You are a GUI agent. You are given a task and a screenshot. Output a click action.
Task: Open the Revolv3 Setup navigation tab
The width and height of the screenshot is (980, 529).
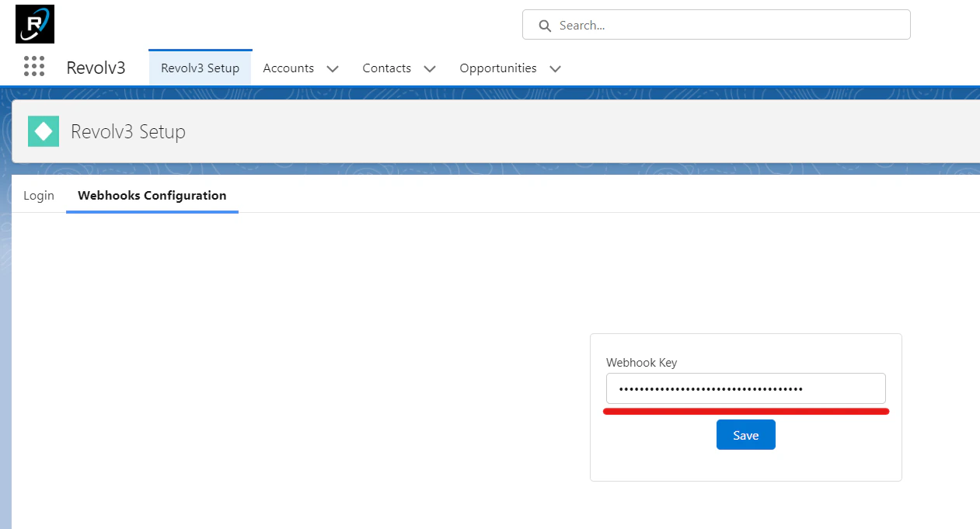(200, 68)
